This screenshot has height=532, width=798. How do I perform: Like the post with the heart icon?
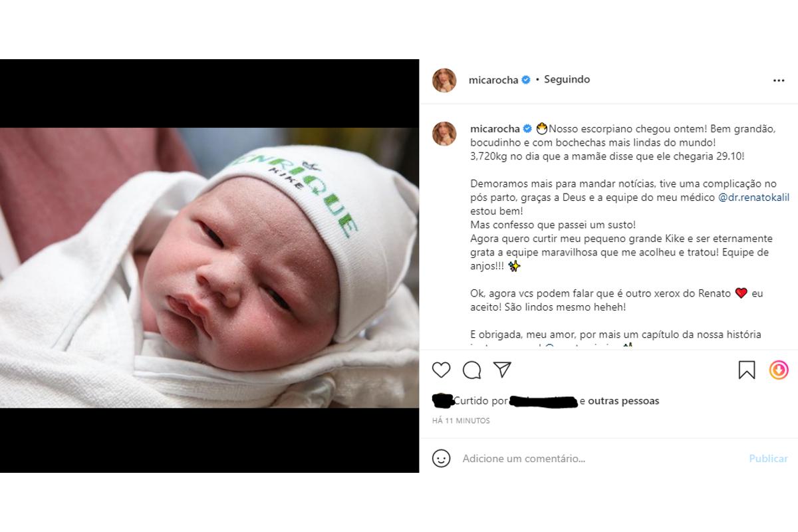(441, 370)
